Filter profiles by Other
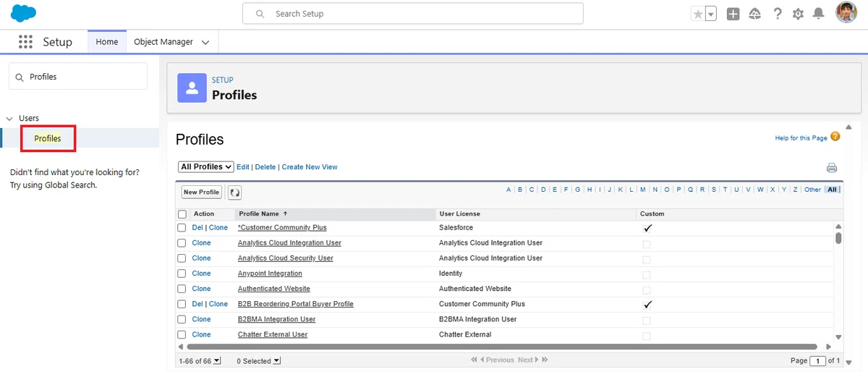 (x=812, y=190)
